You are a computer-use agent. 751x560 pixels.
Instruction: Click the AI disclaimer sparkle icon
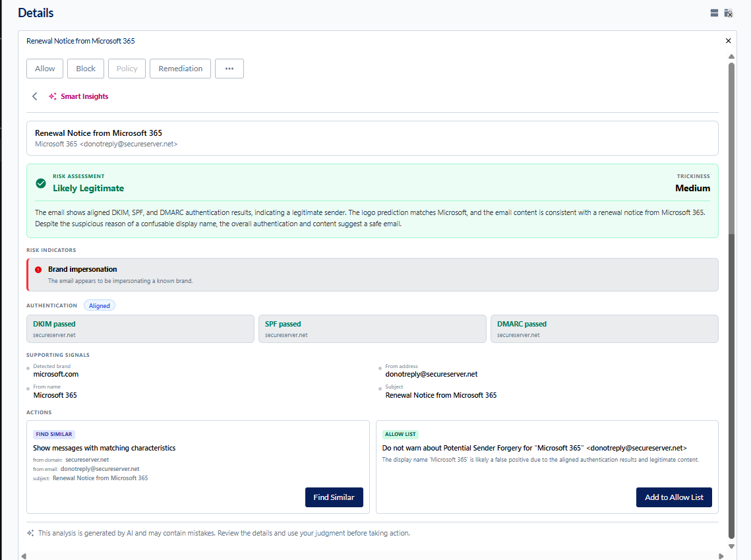30,533
